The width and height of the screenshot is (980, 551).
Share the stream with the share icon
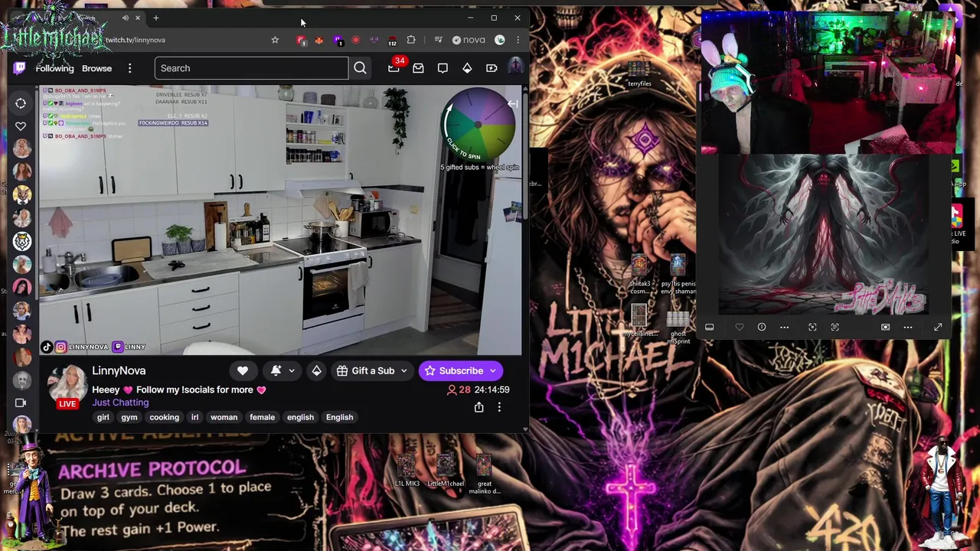(479, 407)
